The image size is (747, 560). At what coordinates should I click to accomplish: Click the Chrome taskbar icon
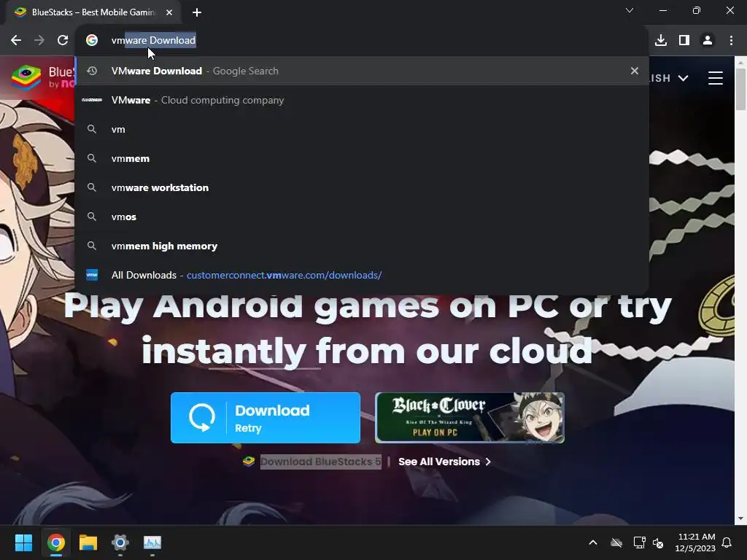point(55,542)
